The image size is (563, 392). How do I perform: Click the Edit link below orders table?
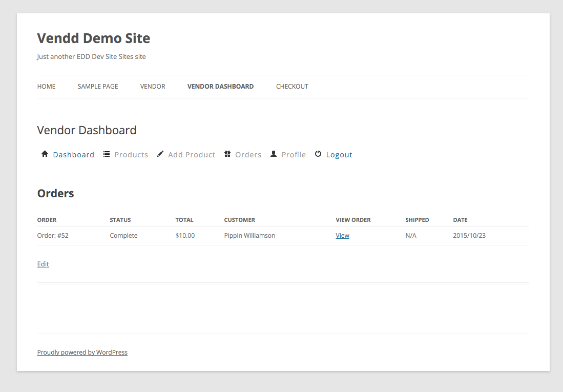[43, 264]
